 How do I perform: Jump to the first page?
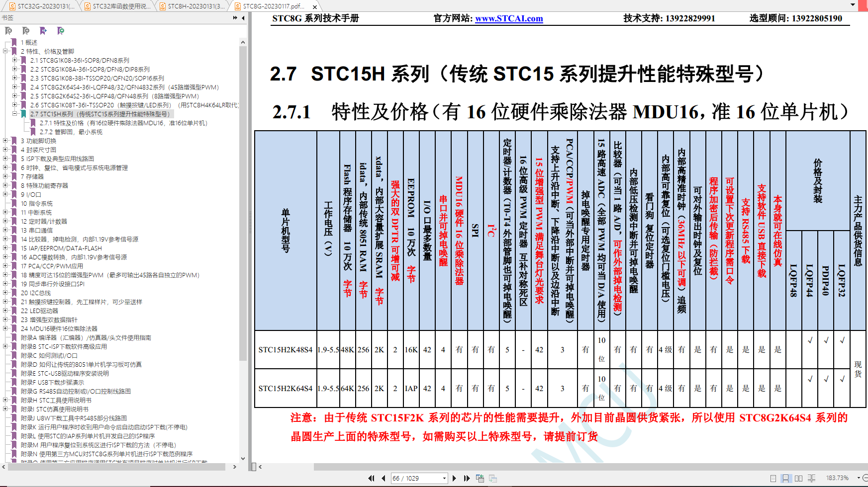371,478
